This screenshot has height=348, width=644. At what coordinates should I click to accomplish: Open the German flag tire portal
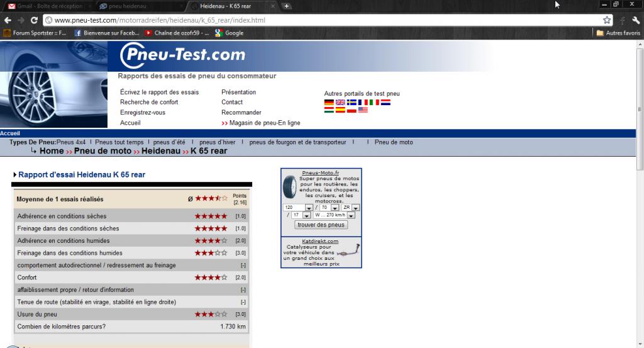(x=329, y=103)
